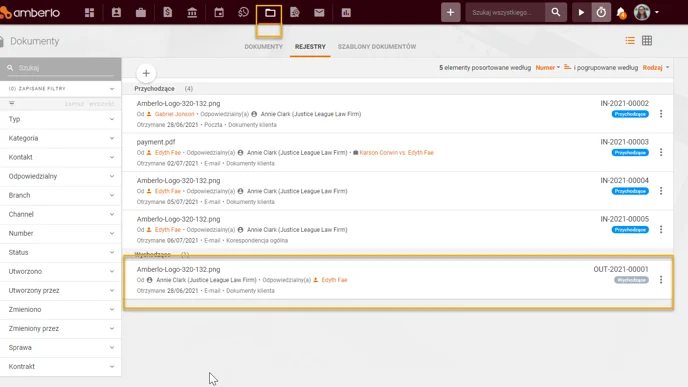Click the Zapisz filter button
Viewport: 688px width, 387px height.
click(x=74, y=104)
